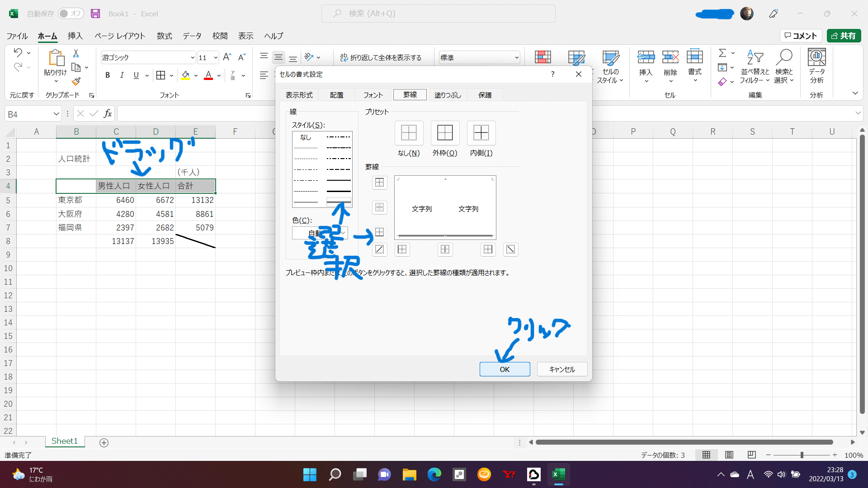Image resolution: width=868 pixels, height=488 pixels.
Task: Click the yellow fill color swatch button
Action: coord(185,75)
